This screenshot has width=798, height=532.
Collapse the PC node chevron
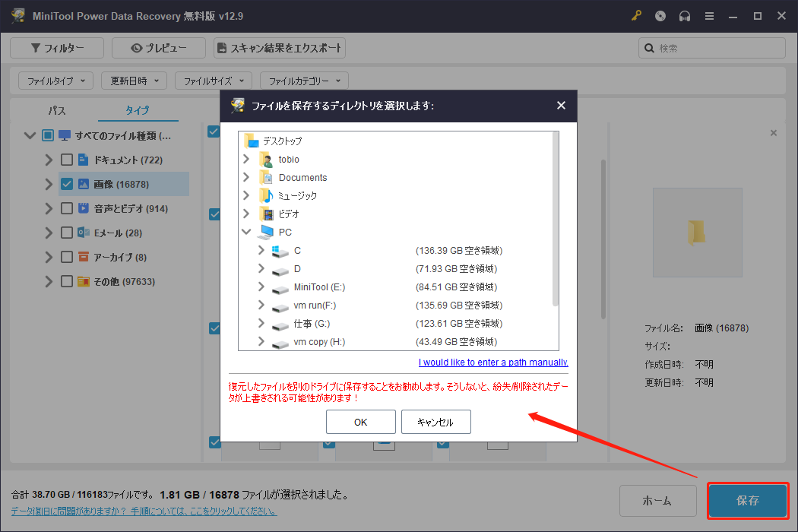click(247, 232)
